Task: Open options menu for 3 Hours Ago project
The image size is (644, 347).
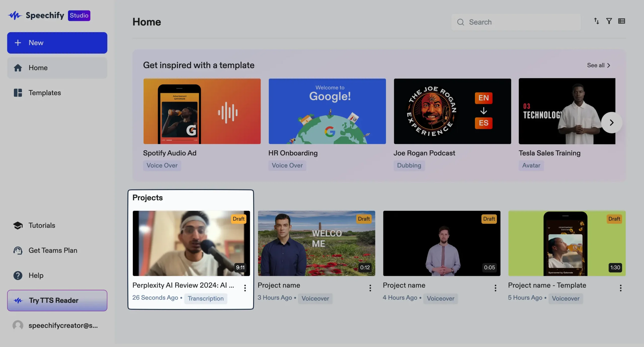Action: [370, 288]
